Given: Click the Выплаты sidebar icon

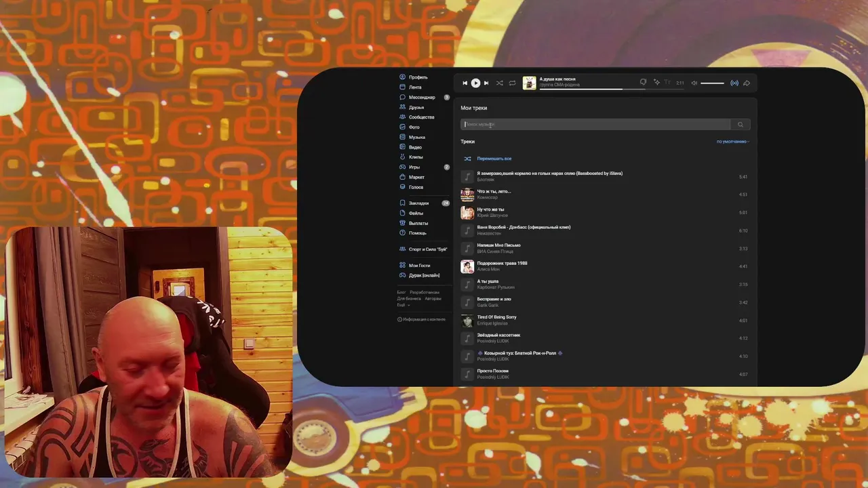Looking at the screenshot, I should pos(402,223).
